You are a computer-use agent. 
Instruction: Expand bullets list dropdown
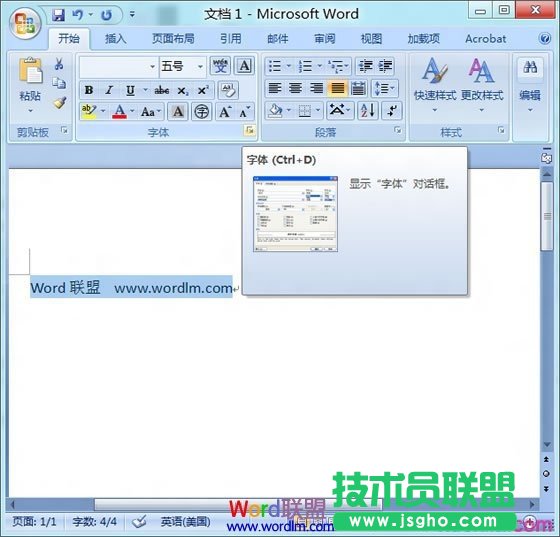pos(289,66)
